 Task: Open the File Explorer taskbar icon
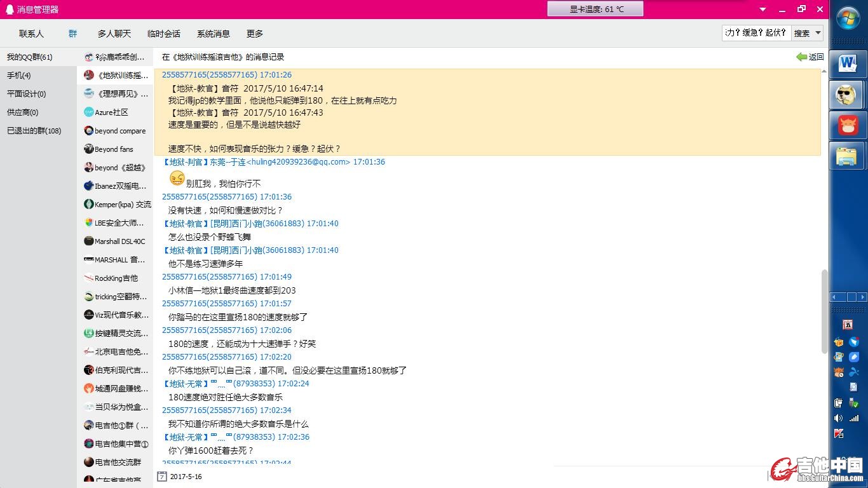click(847, 156)
